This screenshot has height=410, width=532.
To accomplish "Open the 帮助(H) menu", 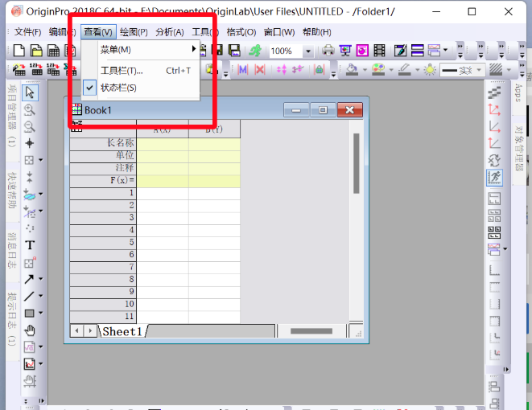I will pyautogui.click(x=317, y=32).
